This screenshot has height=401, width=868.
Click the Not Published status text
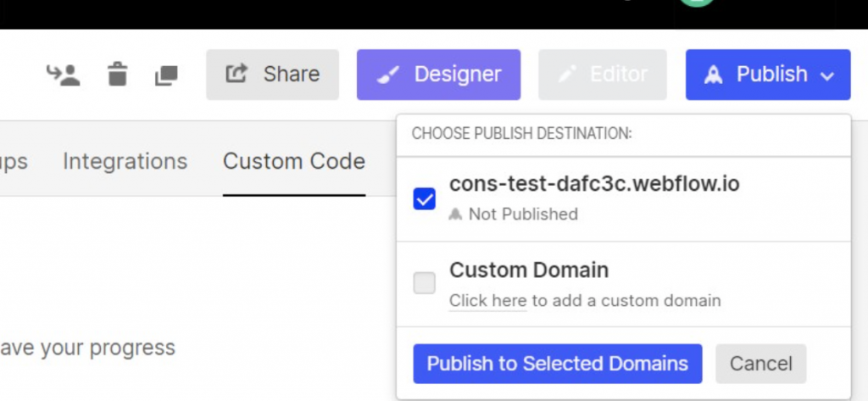523,214
